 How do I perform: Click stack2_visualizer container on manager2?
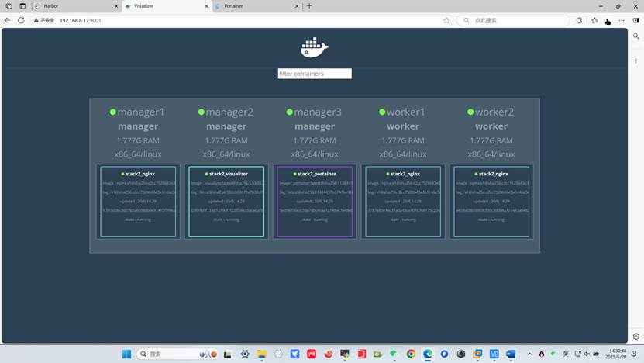pyautogui.click(x=226, y=202)
